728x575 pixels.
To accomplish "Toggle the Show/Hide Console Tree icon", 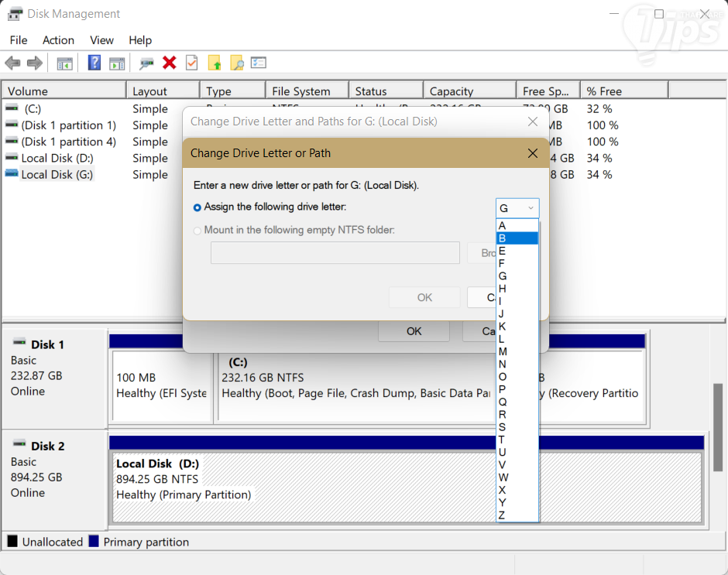I will (64, 63).
